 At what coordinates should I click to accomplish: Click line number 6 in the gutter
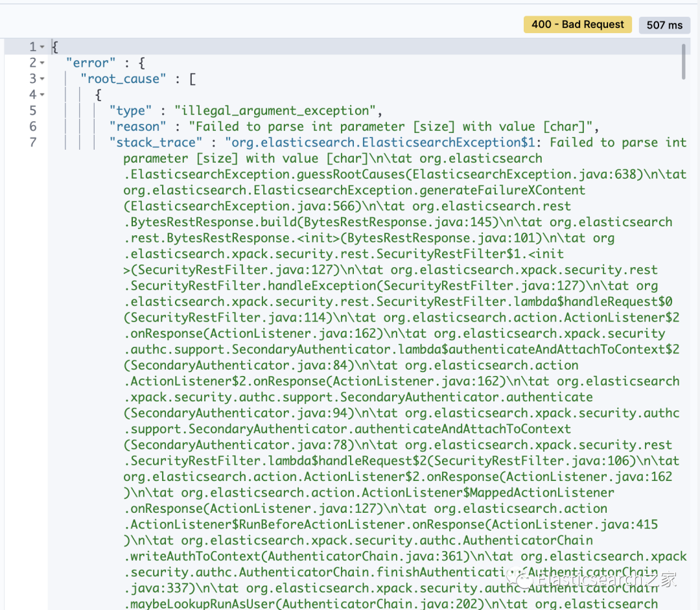point(33,126)
